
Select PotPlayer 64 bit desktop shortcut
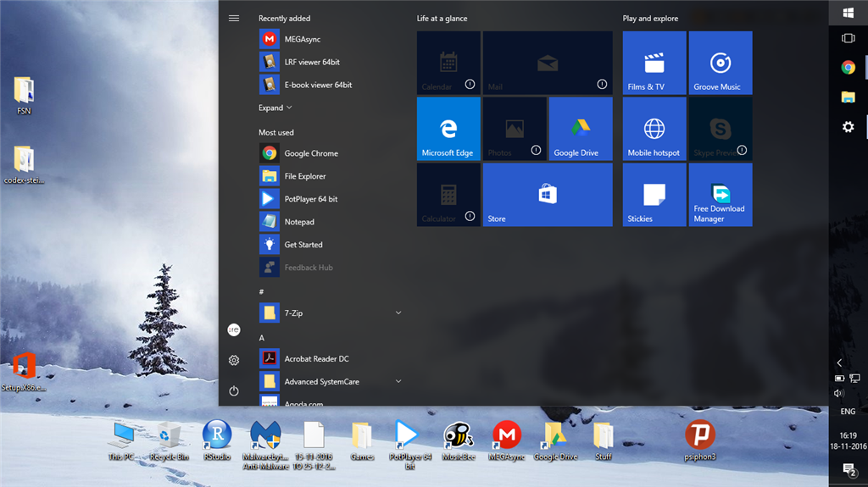(x=409, y=445)
